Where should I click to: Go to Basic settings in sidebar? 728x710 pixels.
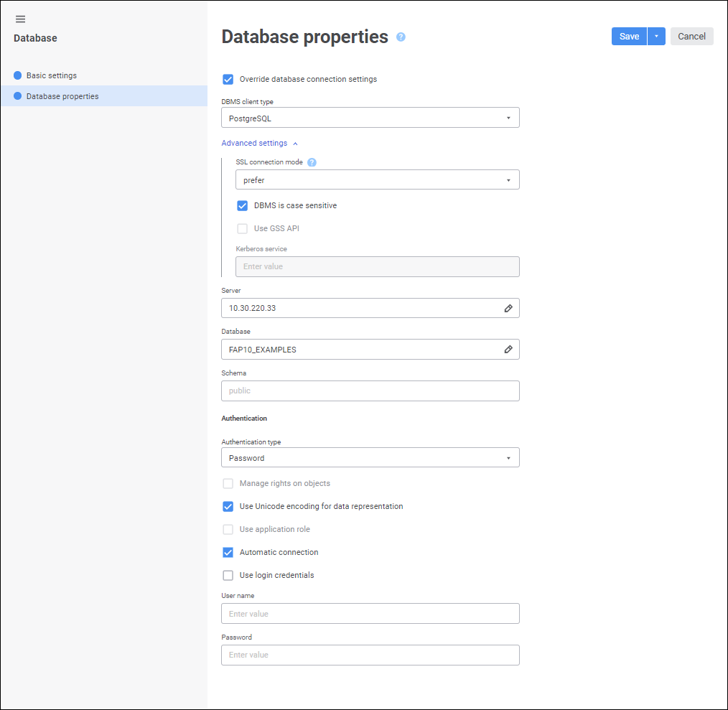coord(52,75)
